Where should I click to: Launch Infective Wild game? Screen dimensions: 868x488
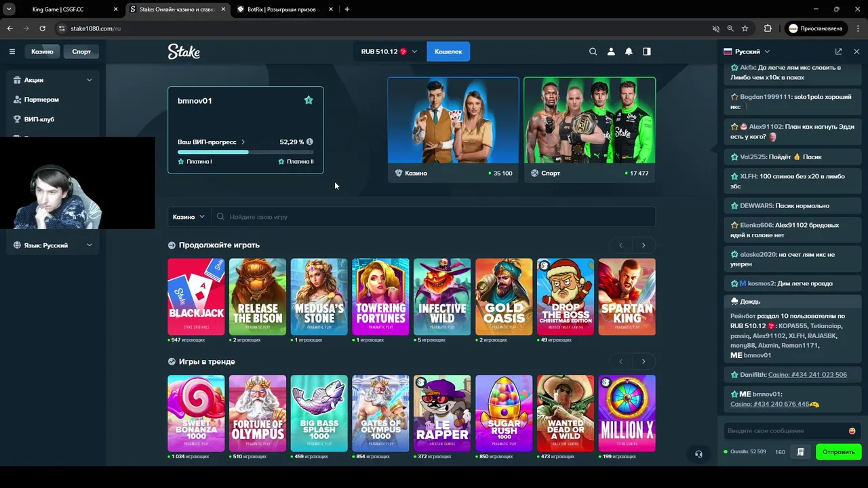442,297
